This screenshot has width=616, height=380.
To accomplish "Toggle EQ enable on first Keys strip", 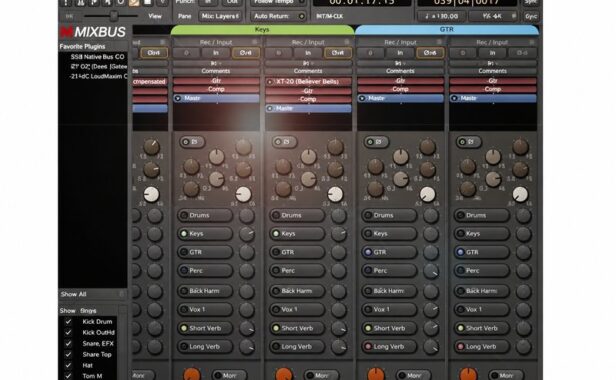I will click(x=192, y=141).
